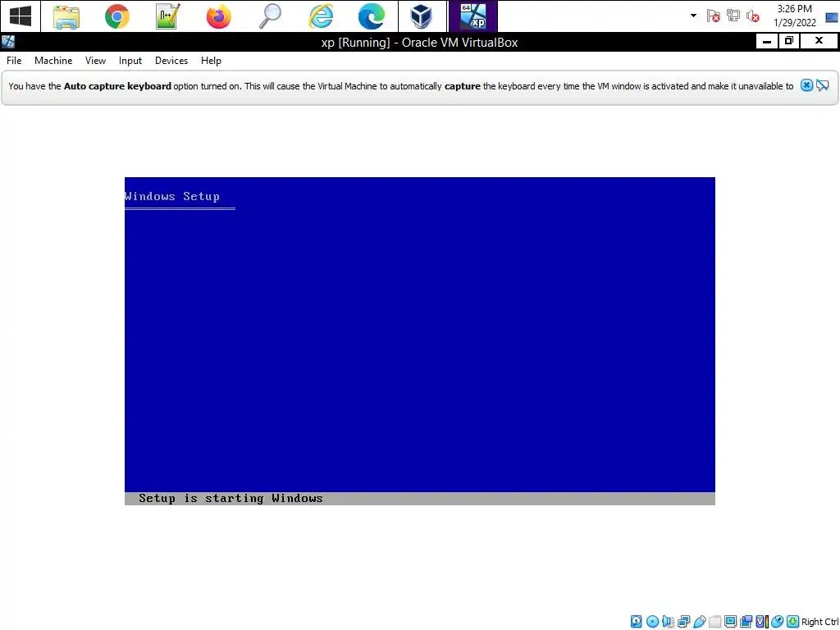Open the File menu
840x630 pixels.
[x=14, y=61]
